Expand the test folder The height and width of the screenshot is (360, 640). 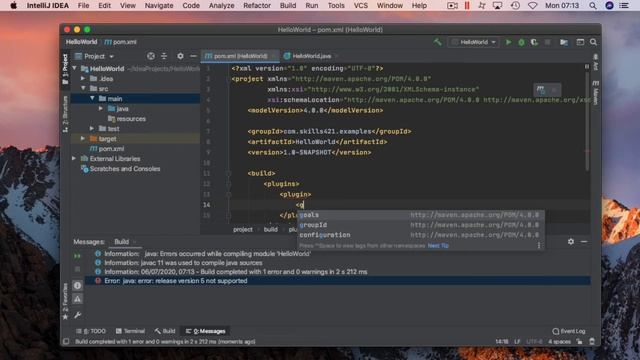click(92, 129)
